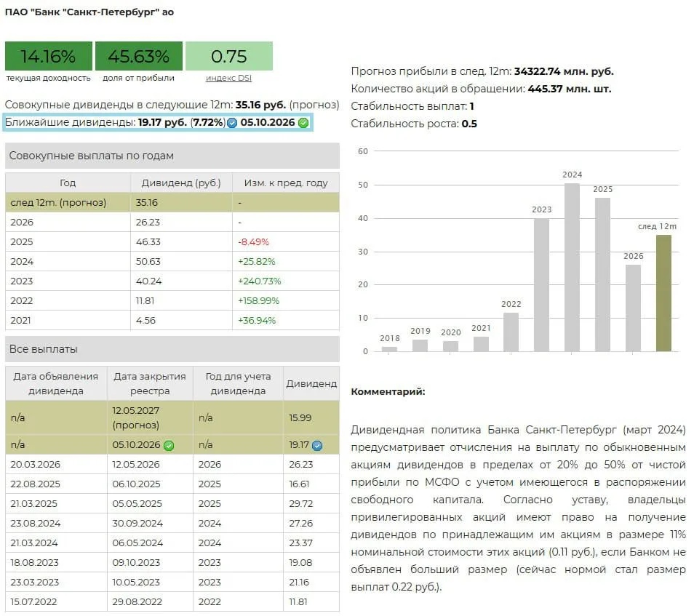Image resolution: width=694 pixels, height=616 pixels.
Task: Select the 2018 bar in the chart
Action: (389, 349)
